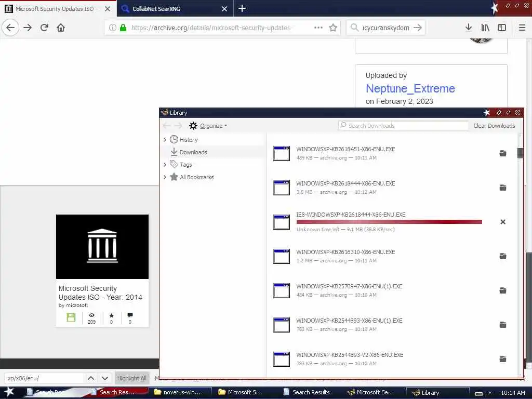Open a new tab with plus button
The width and height of the screenshot is (532, 399).
[x=242, y=8]
